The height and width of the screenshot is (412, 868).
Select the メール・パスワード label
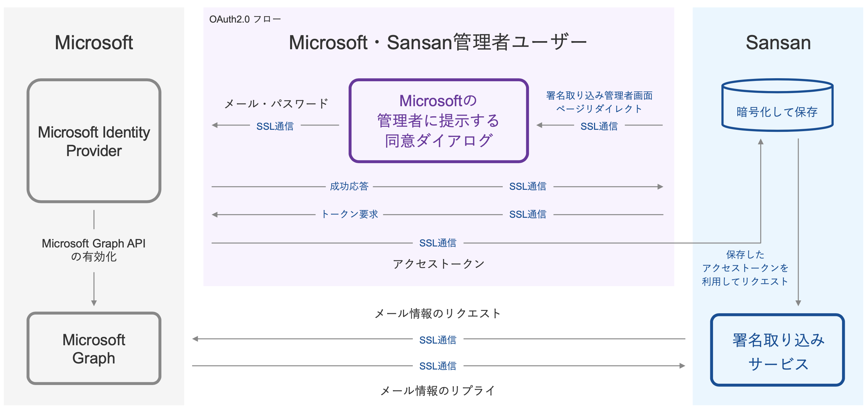click(276, 104)
